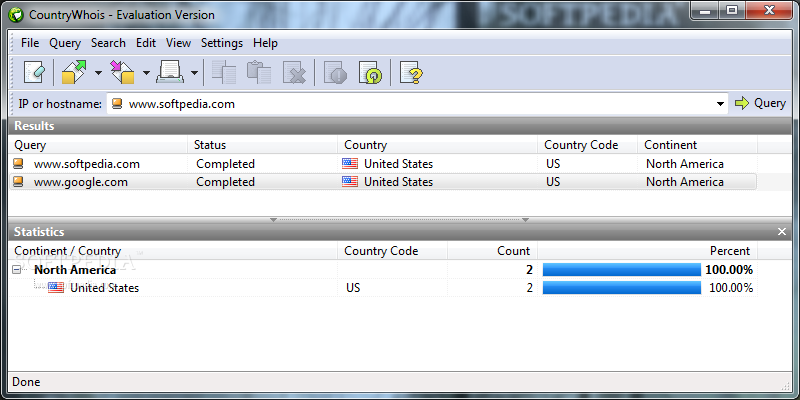Open the Search menu
Image resolution: width=800 pixels, height=400 pixels.
[108, 43]
